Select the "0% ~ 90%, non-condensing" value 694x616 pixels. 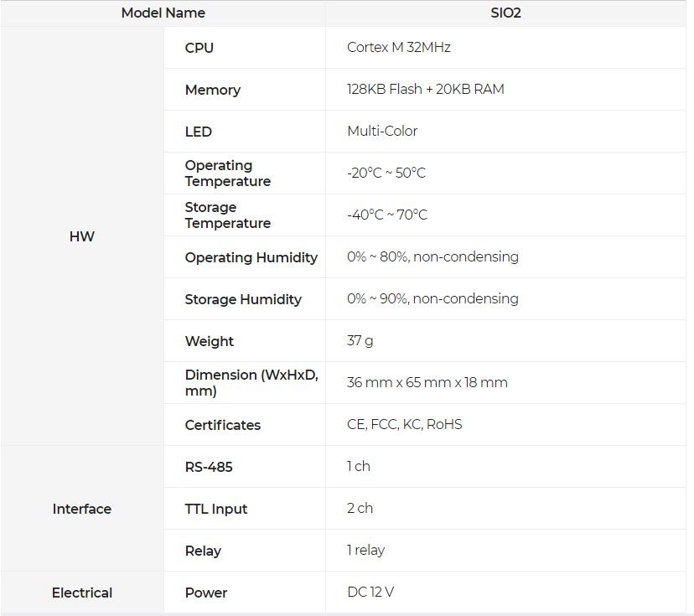point(432,298)
